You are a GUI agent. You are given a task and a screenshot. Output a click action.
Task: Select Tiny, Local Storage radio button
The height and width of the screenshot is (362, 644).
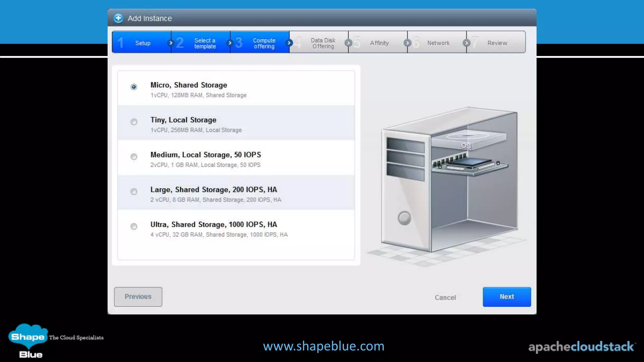tap(134, 122)
